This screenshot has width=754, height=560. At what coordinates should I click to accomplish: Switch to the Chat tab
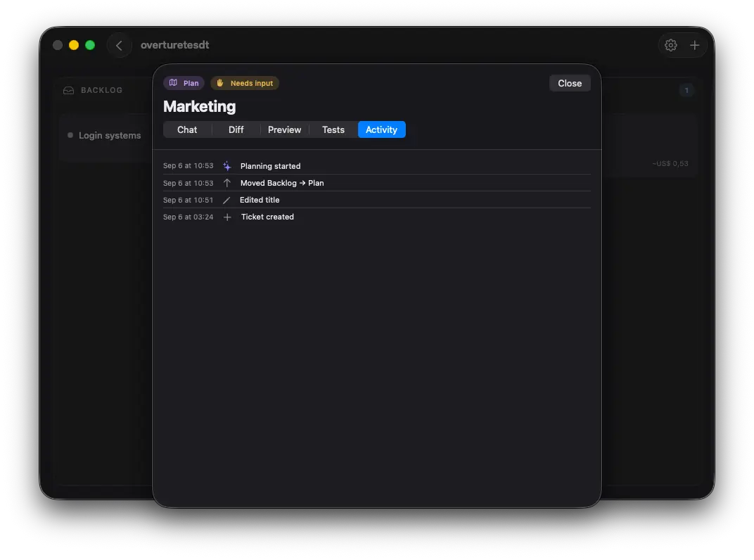[187, 129]
